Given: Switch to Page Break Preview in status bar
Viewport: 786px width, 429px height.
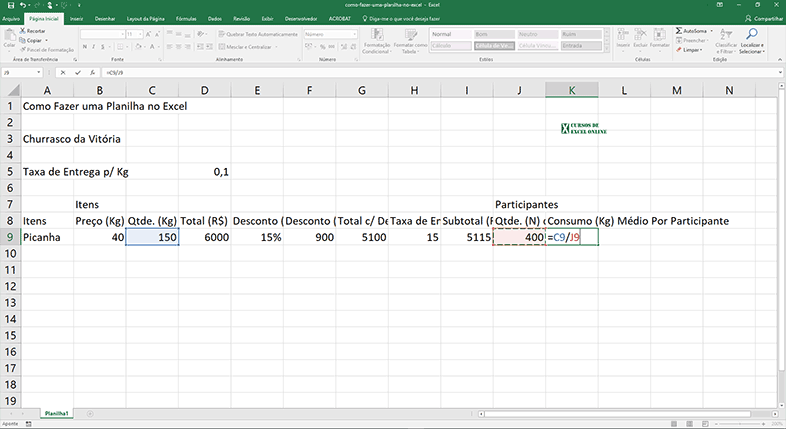Looking at the screenshot, I should (x=705, y=424).
